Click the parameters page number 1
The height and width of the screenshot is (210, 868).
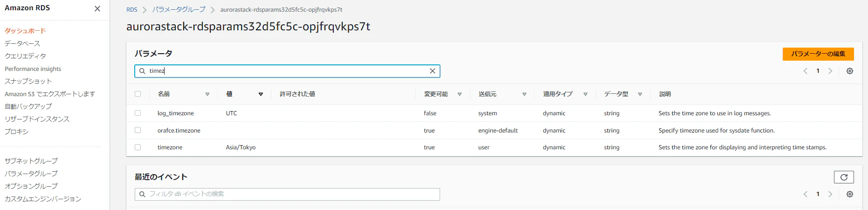[818, 71]
